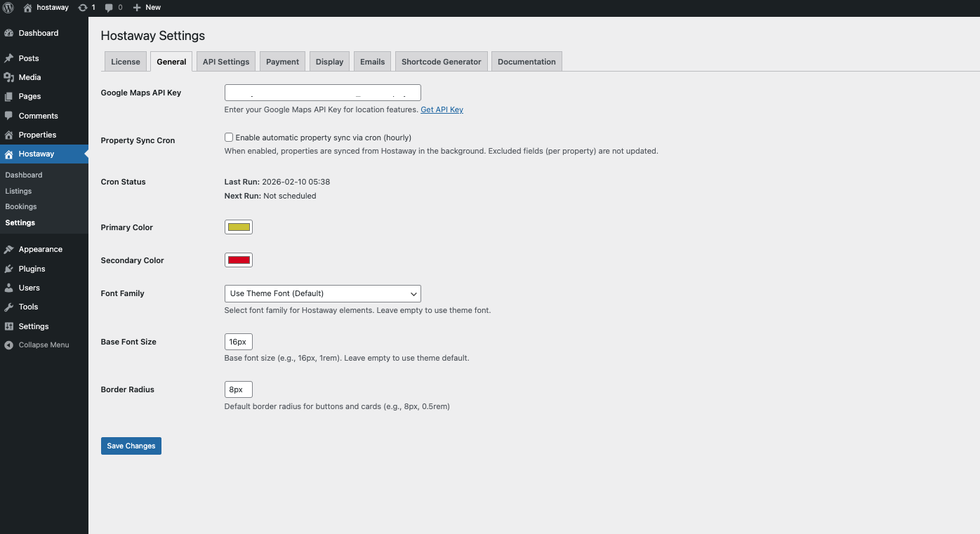Screen dimensions: 980x534
Task: Switch to the API Settings tab
Action: pyautogui.click(x=225, y=61)
